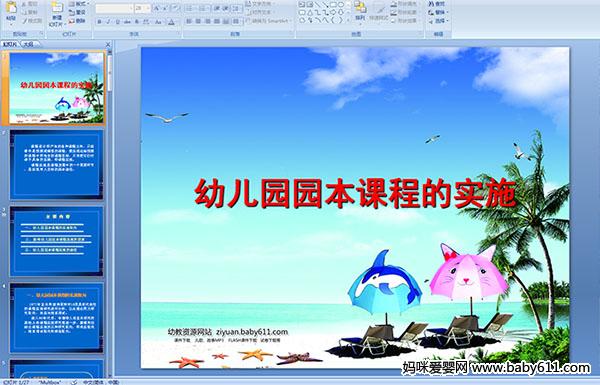Switch to the Outline (大纲) tab
Image resolution: width=600 pixels, height=385 pixels.
pyautogui.click(x=28, y=44)
